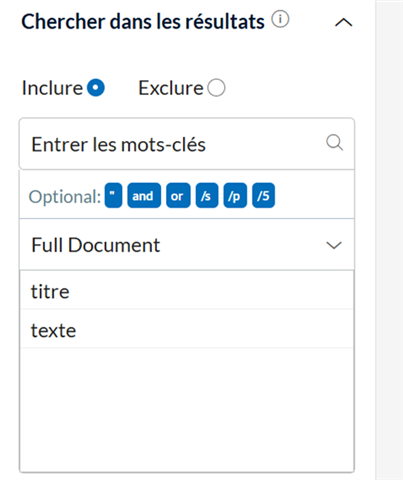Open the Full Document dropdown
This screenshot has height=480, width=403.
187,245
